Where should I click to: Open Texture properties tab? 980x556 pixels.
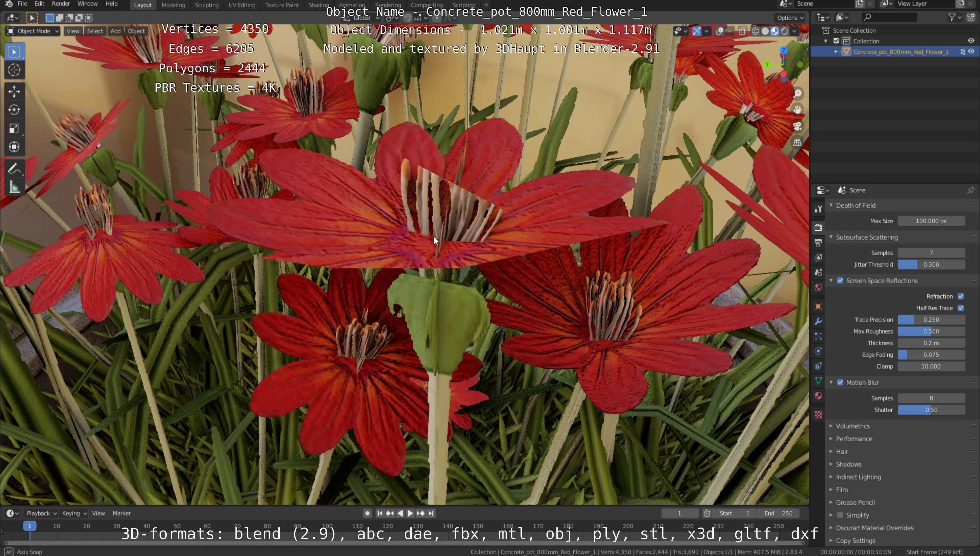pyautogui.click(x=818, y=414)
